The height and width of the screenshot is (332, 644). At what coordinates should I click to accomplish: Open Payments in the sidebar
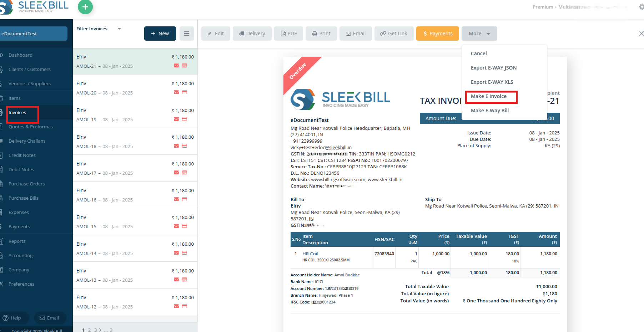point(19,226)
